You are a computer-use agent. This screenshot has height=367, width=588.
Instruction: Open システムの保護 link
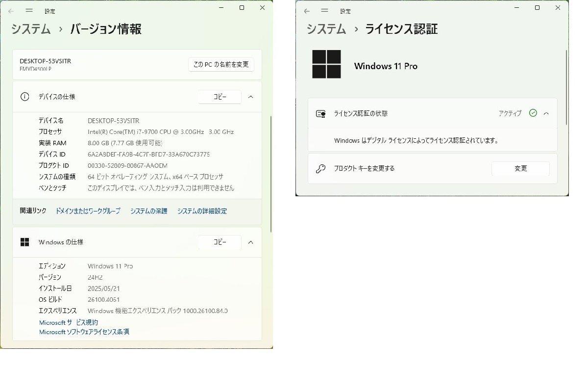coord(148,211)
